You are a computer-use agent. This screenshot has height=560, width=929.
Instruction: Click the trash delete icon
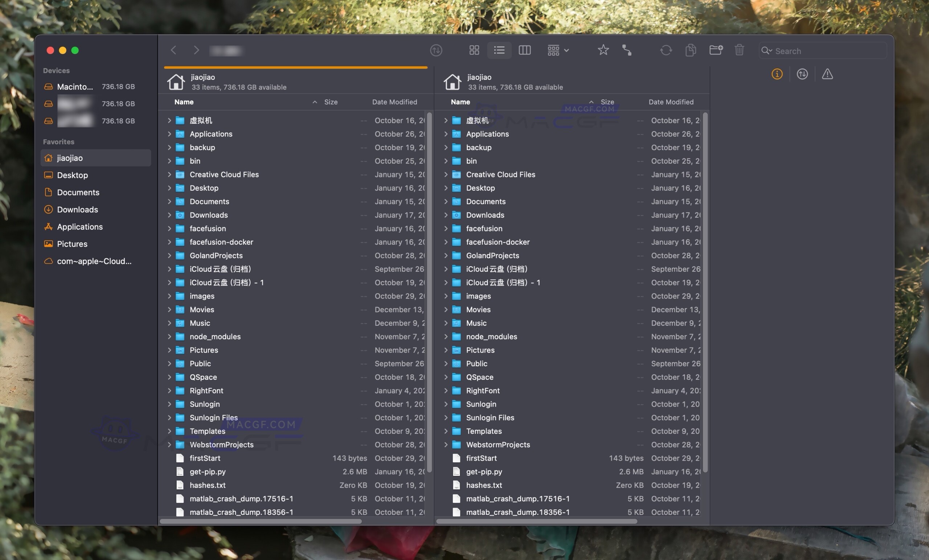(739, 50)
